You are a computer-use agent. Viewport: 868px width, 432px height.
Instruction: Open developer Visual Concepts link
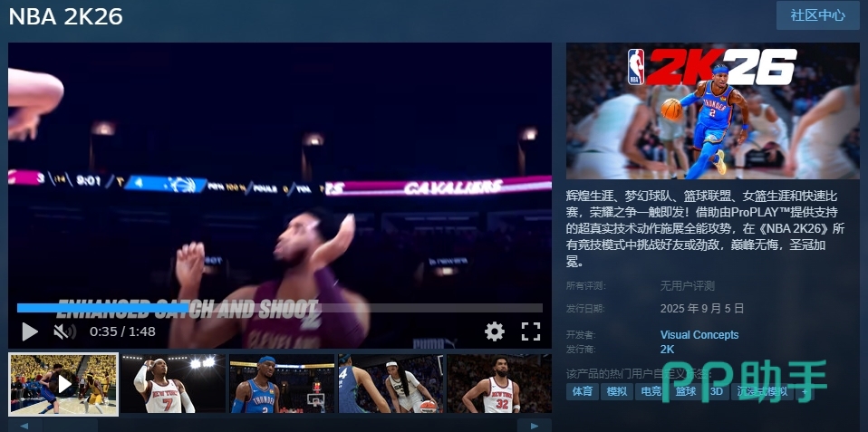(699, 335)
